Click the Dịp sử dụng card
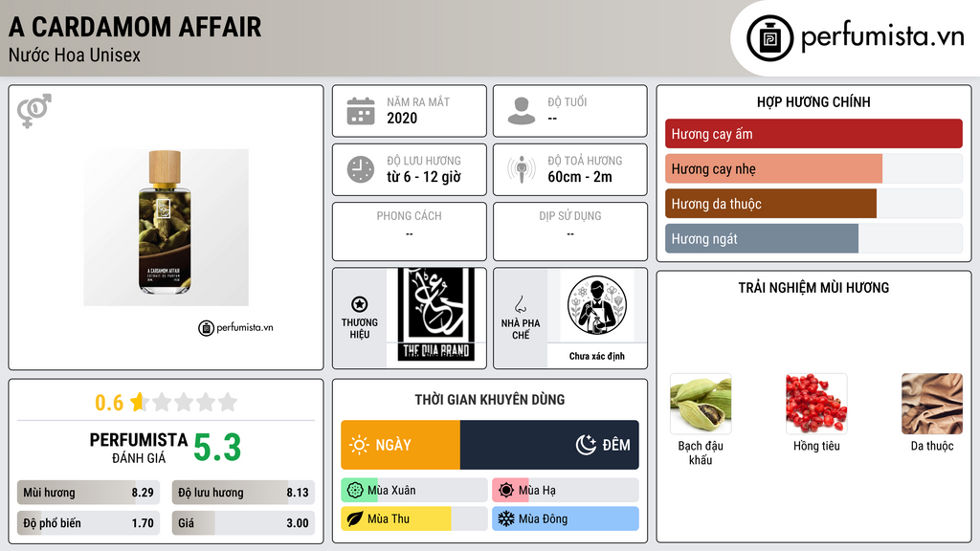 pyautogui.click(x=570, y=231)
